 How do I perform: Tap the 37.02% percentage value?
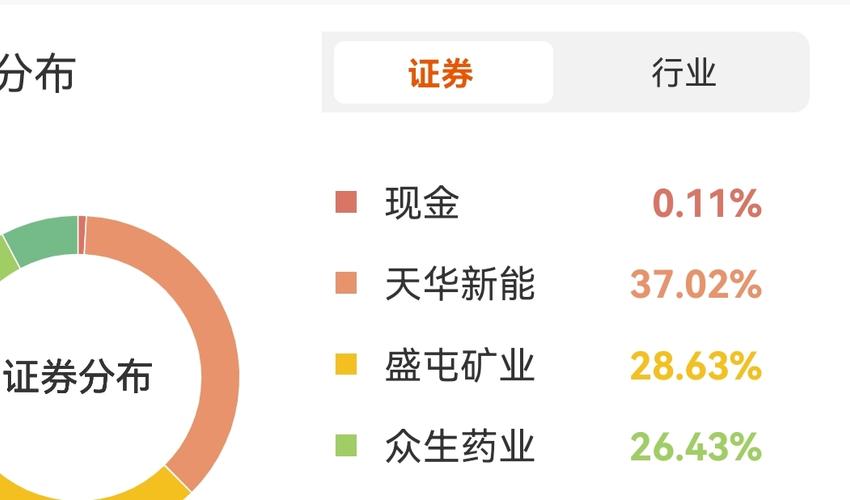click(696, 285)
